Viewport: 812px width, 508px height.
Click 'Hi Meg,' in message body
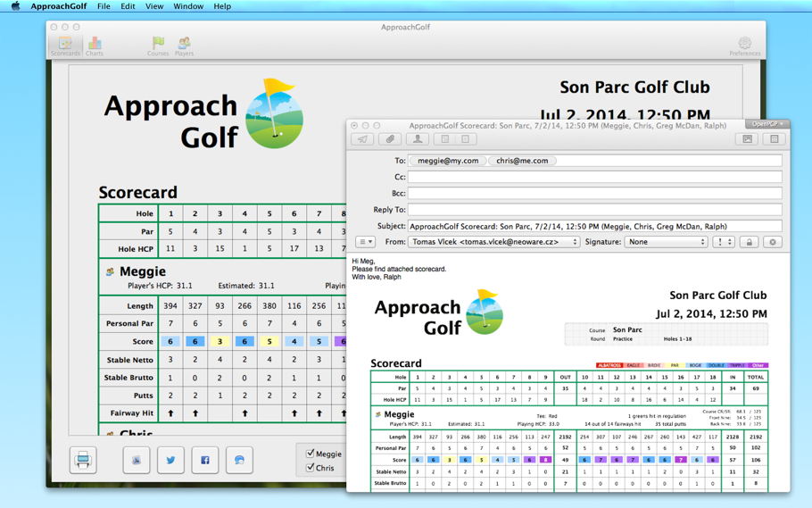pyautogui.click(x=363, y=262)
